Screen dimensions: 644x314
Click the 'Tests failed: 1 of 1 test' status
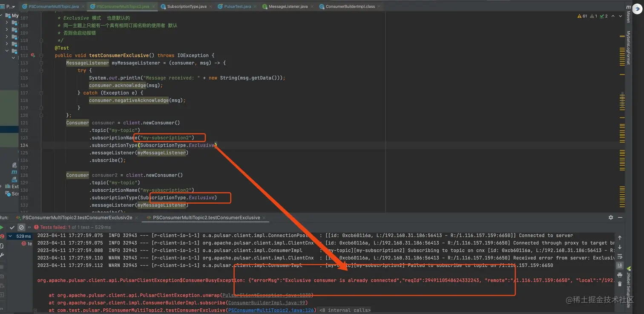click(72, 228)
